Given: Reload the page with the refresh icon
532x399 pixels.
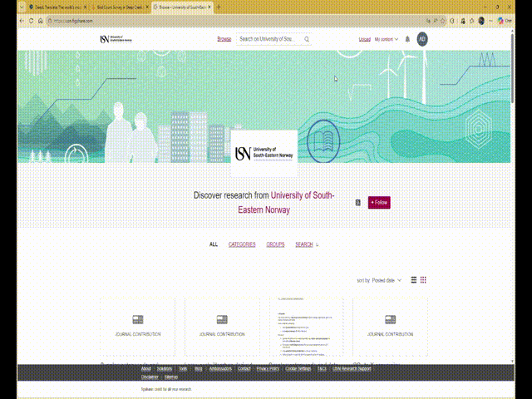Looking at the screenshot, I should click(x=32, y=21).
